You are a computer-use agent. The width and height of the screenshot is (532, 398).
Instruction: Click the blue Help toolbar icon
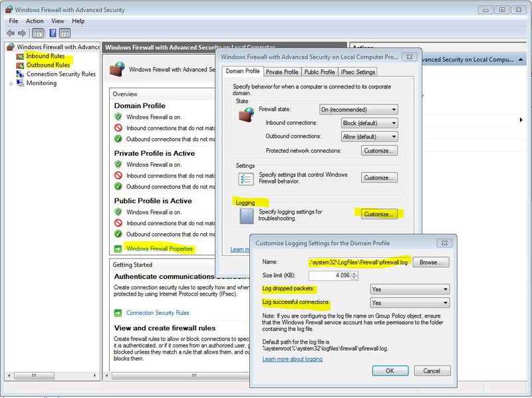tap(52, 33)
